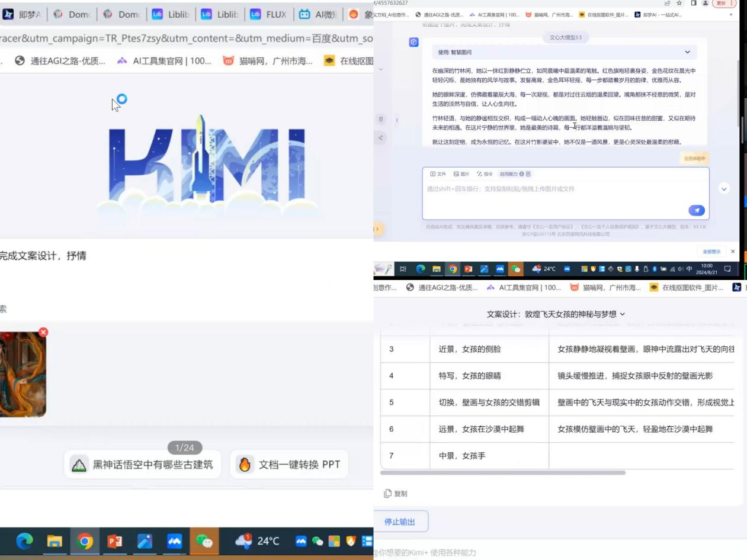Click the 复制 copy button under the table

[x=396, y=494]
